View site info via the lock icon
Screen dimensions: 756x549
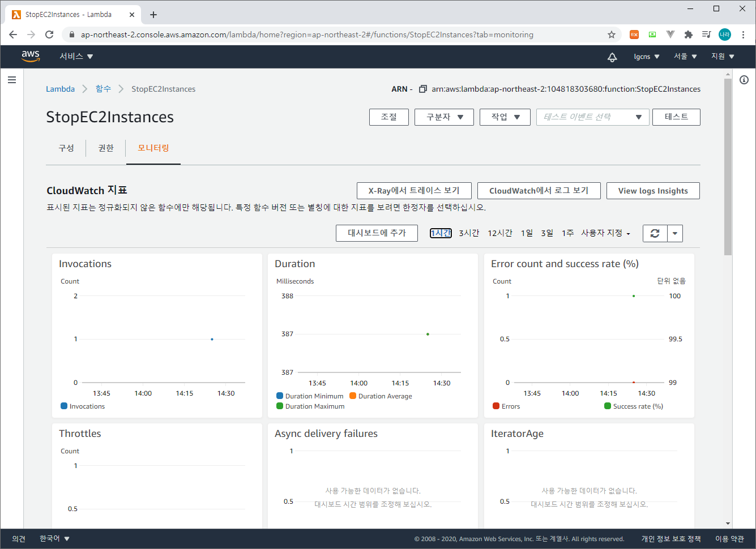pos(71,35)
